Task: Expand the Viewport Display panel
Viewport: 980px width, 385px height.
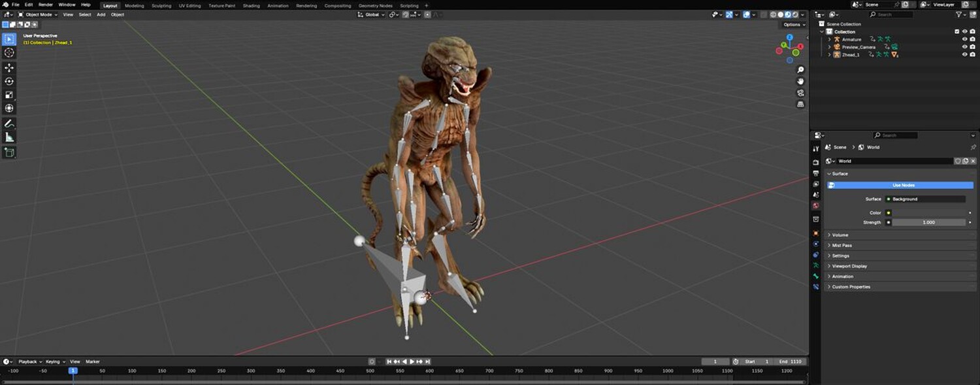Action: click(x=849, y=266)
